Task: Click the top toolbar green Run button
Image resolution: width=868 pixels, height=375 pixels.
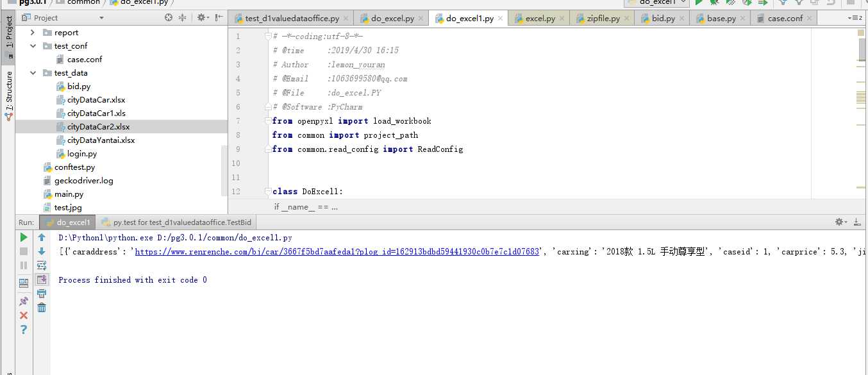Action: pos(699,3)
